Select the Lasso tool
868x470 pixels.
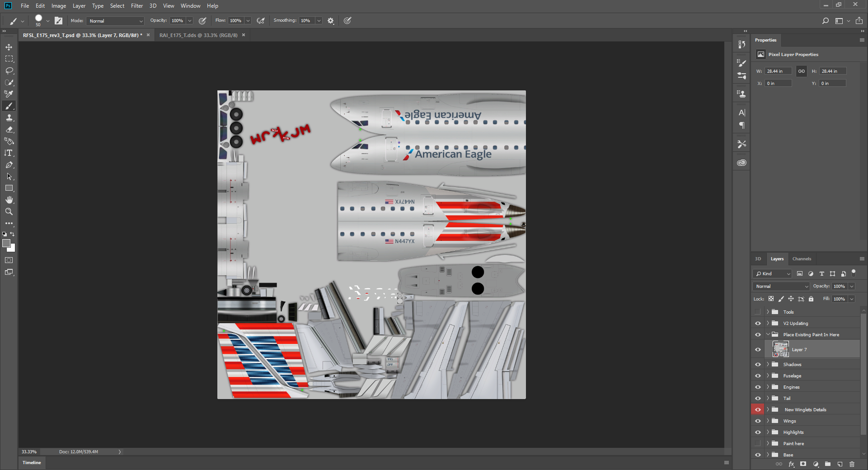pyautogui.click(x=9, y=70)
